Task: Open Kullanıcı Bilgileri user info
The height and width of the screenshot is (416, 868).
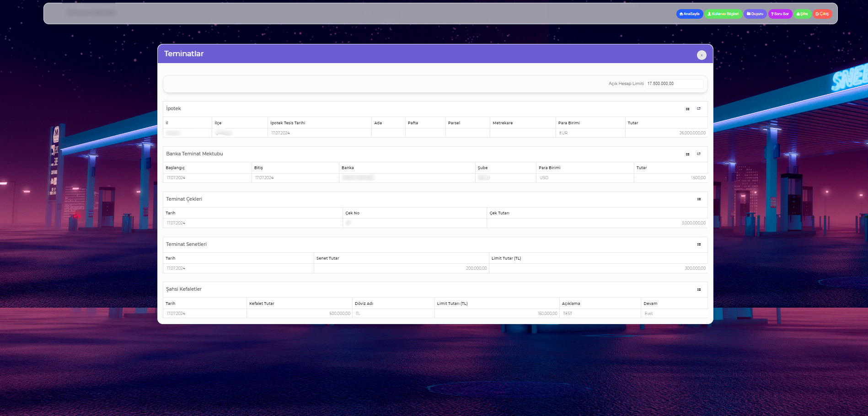Action: (723, 14)
